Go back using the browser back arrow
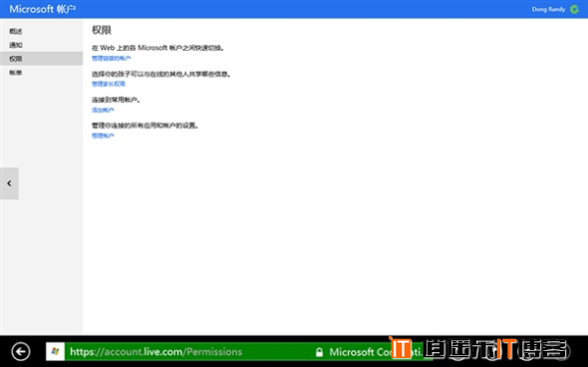The width and height of the screenshot is (588, 367). tap(21, 352)
